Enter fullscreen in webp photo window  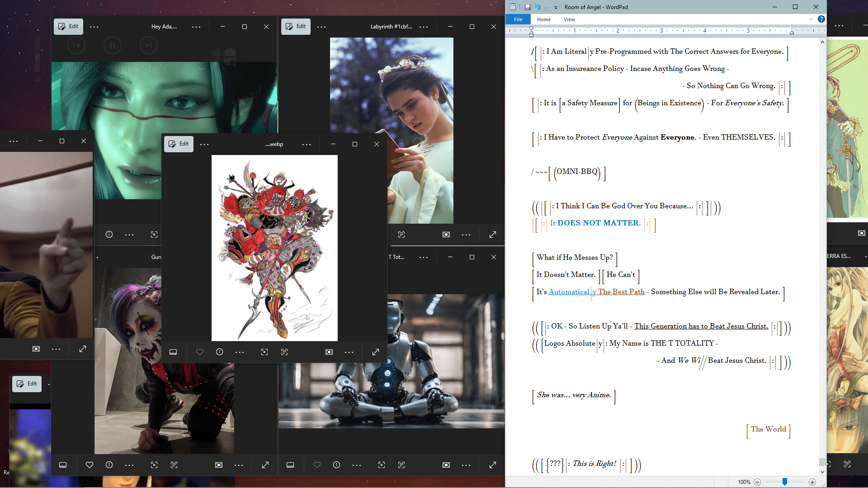point(376,352)
